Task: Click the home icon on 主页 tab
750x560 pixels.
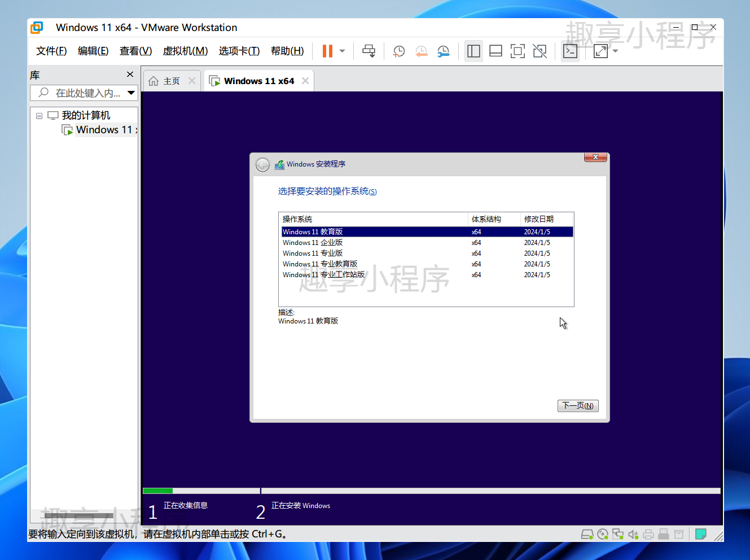Action: point(153,81)
